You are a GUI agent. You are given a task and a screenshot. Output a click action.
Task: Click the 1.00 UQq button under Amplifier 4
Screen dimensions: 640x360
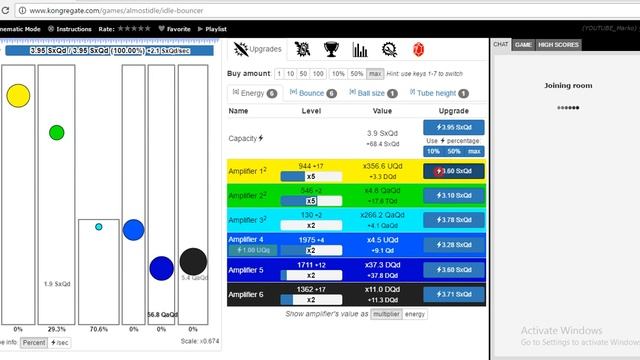(x=253, y=250)
